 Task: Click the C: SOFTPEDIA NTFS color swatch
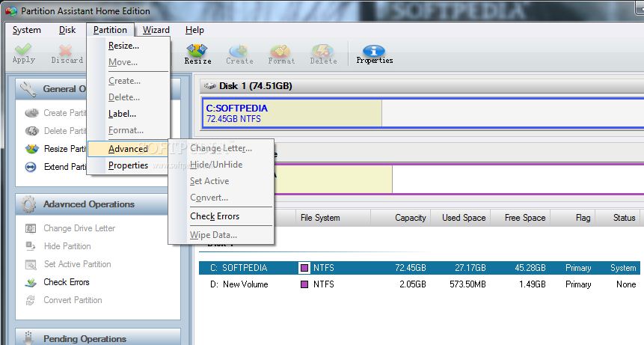coord(304,268)
